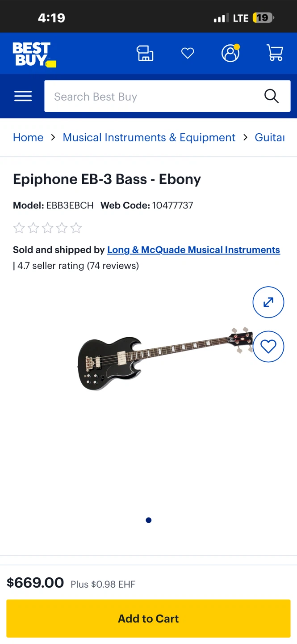Open your saved items heart icon
Image resolution: width=297 pixels, height=644 pixels.
point(188,53)
